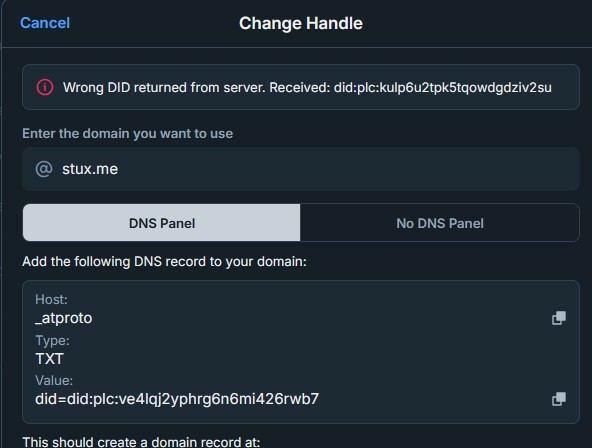Screen dimensions: 592x448
Task: Click the Change Handle title
Action: [301, 23]
